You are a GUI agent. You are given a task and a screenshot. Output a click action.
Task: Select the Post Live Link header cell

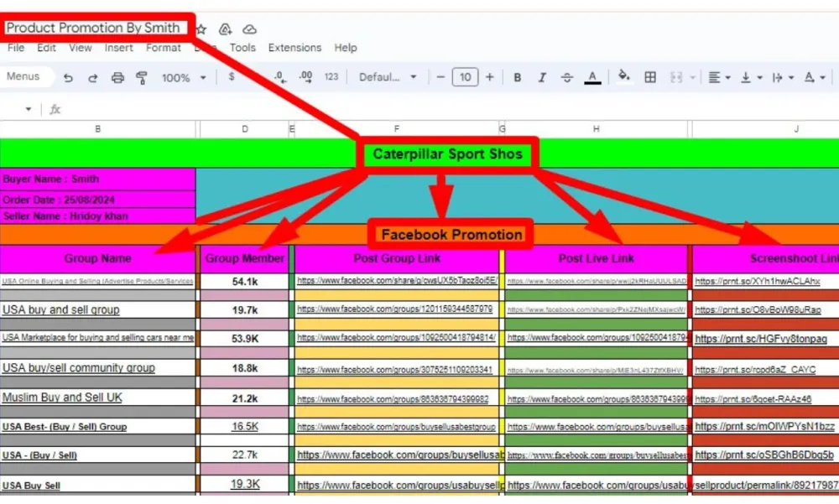click(596, 258)
